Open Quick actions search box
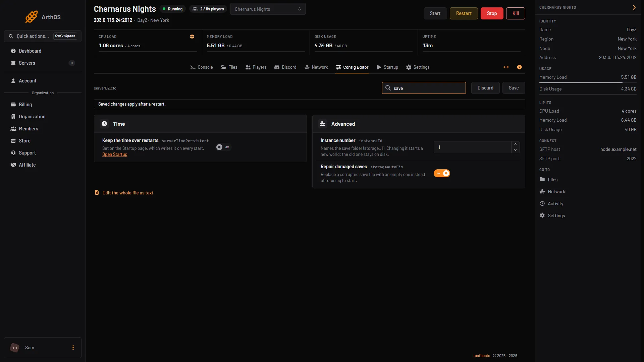644x362 pixels. 43,36
